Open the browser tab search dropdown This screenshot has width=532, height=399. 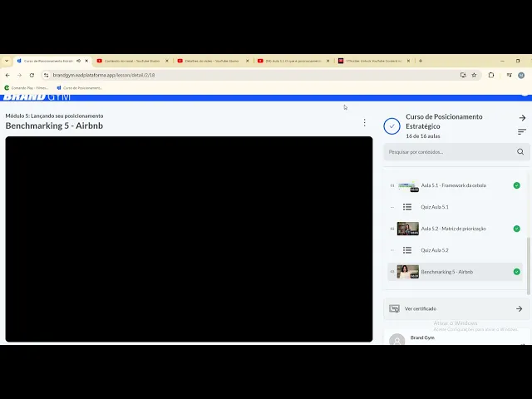point(7,61)
